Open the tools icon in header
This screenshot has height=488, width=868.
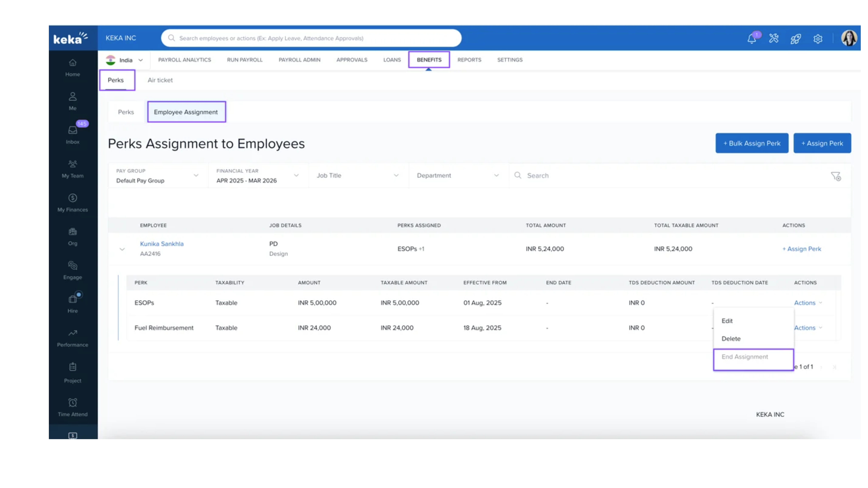[x=774, y=38]
